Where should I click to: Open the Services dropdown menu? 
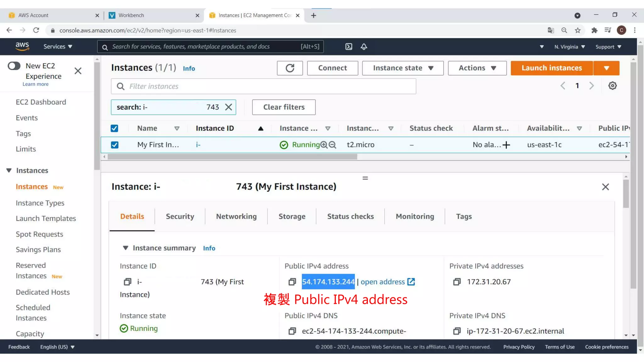pyautogui.click(x=58, y=47)
